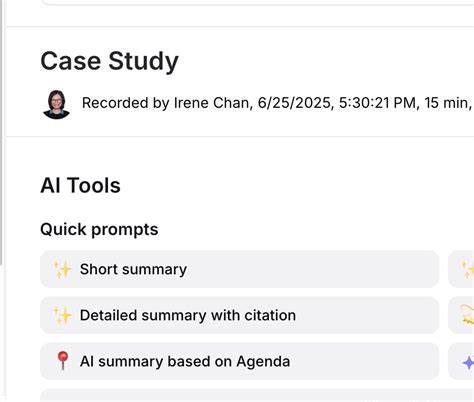Click the Quick prompts subheading
Image resolution: width=474 pixels, height=402 pixels.
point(99,229)
